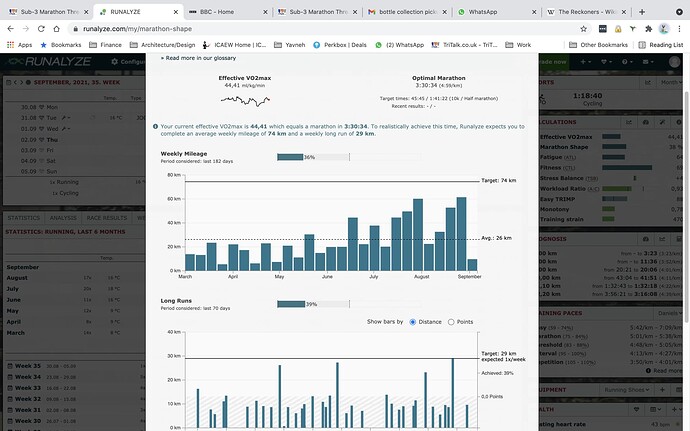Open the Month selector dropdown in the Sports panel
The height and width of the screenshot is (431, 690).
671,82
